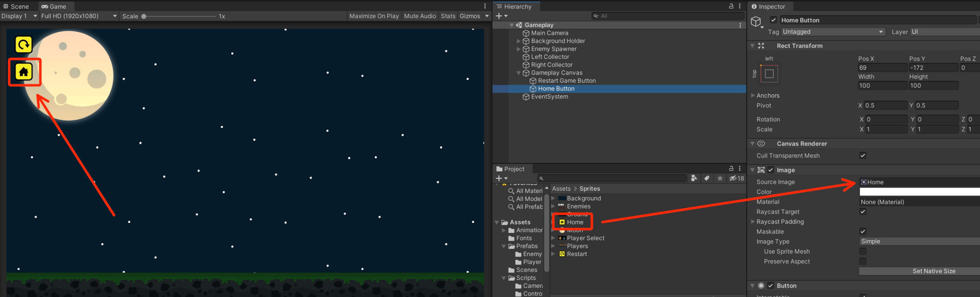The height and width of the screenshot is (297, 980).
Task: Toggle Cull Transparent Mesh checkbox
Action: (862, 156)
